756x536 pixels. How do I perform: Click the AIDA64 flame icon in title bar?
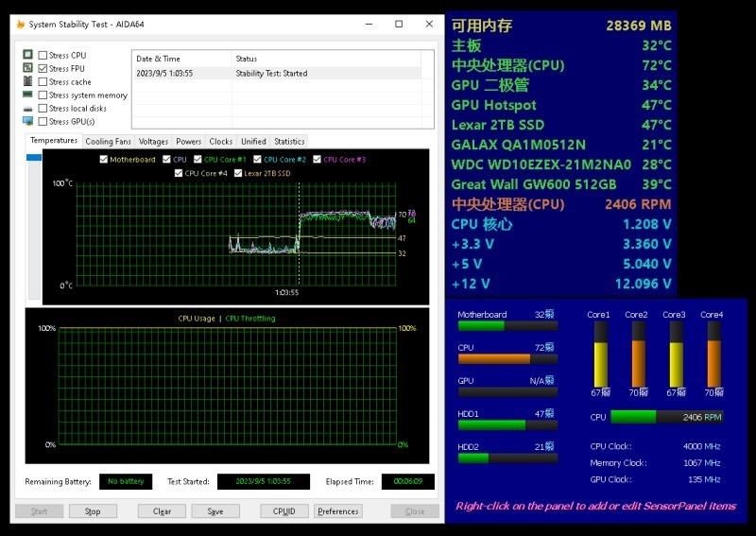[21, 24]
